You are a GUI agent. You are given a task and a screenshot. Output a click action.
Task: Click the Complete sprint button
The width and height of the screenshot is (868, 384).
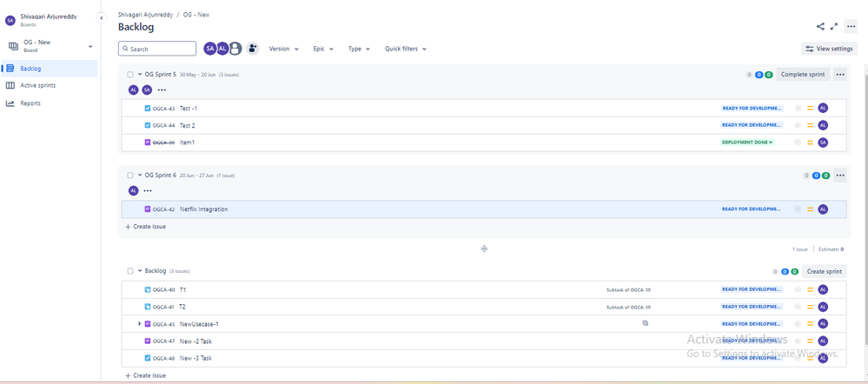tap(803, 75)
